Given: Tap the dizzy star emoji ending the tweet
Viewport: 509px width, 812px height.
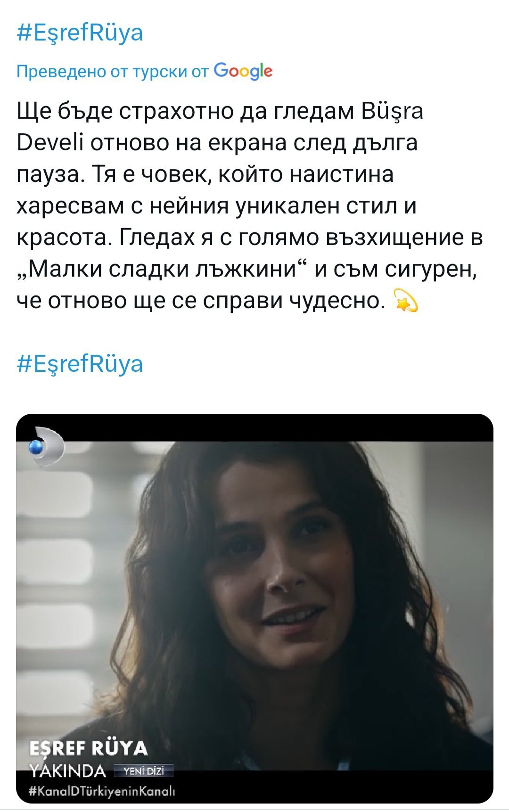Looking at the screenshot, I should [x=405, y=300].
